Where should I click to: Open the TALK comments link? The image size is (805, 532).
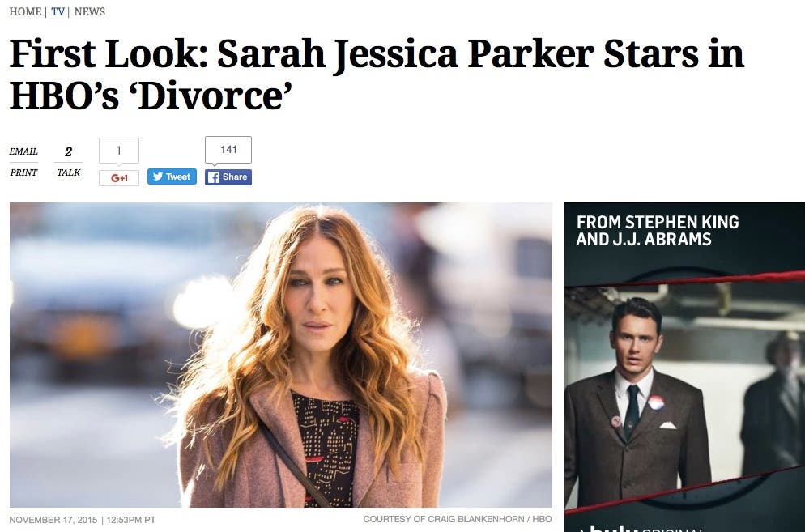[68, 172]
